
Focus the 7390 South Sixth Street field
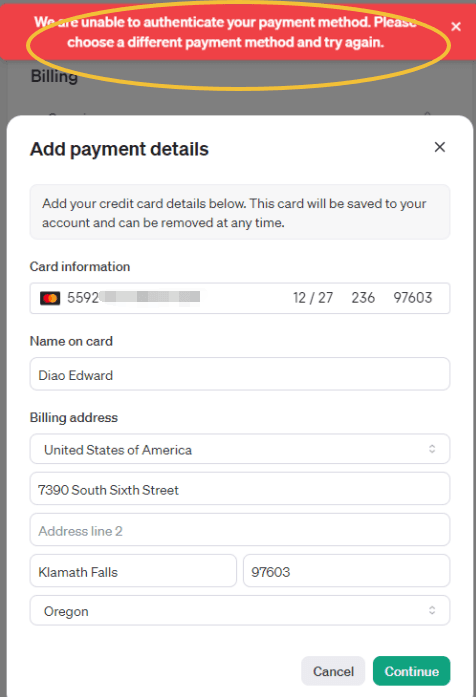pyautogui.click(x=240, y=489)
